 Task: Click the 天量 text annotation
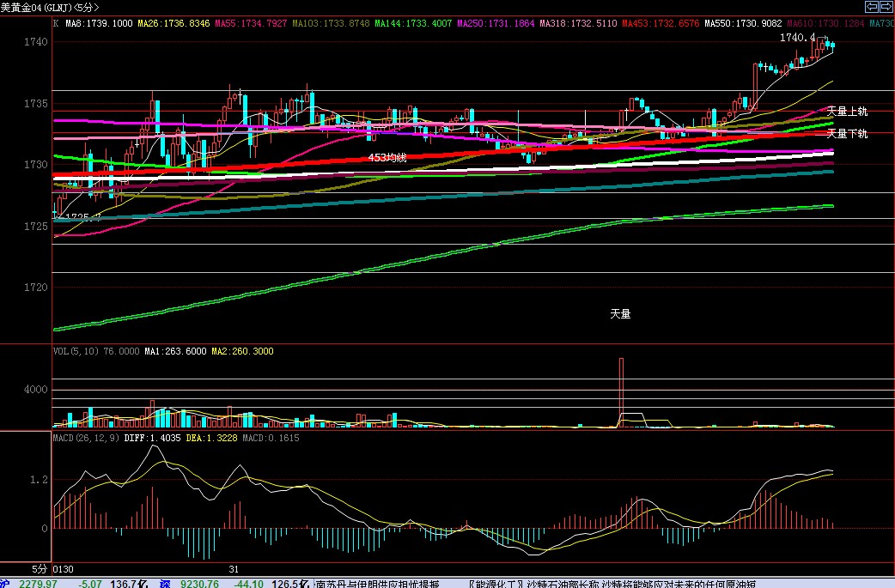click(620, 314)
